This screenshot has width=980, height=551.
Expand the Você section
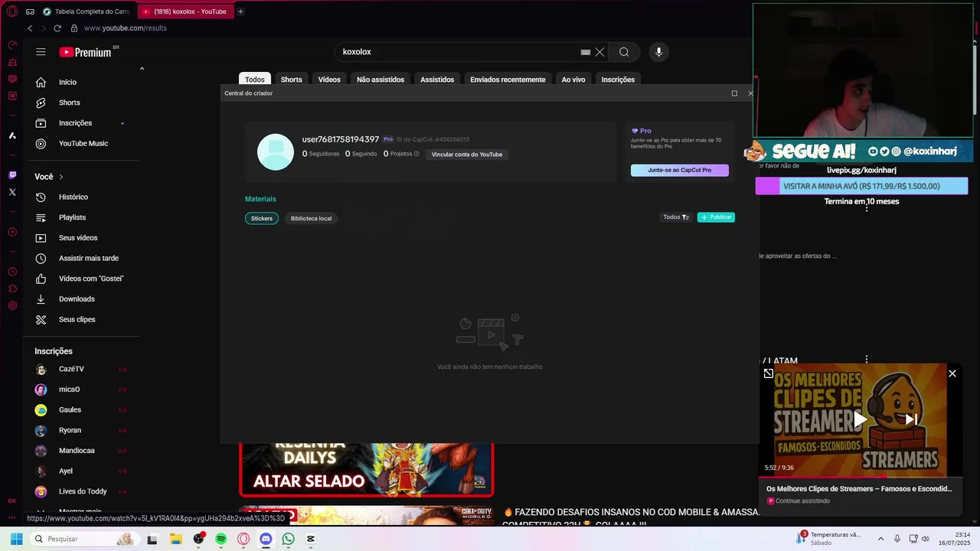pos(49,177)
